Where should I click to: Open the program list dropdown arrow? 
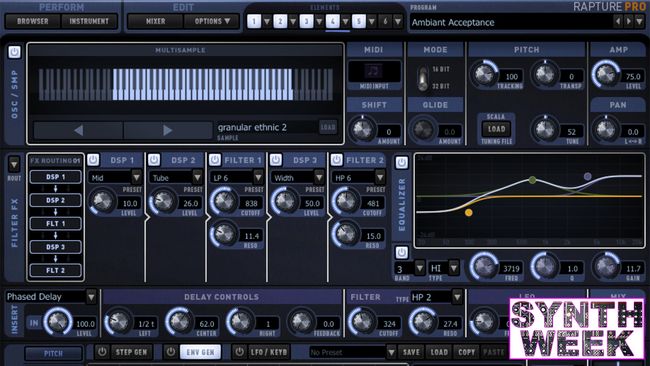640,21
